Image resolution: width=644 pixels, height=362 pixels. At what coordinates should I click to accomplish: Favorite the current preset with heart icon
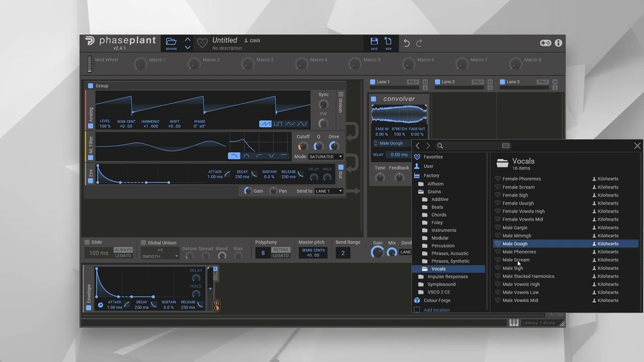pyautogui.click(x=202, y=43)
